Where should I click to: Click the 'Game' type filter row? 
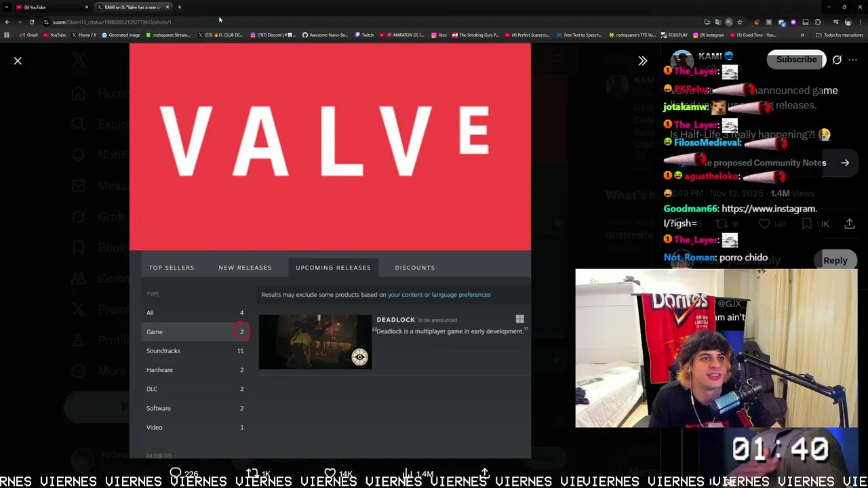195,331
